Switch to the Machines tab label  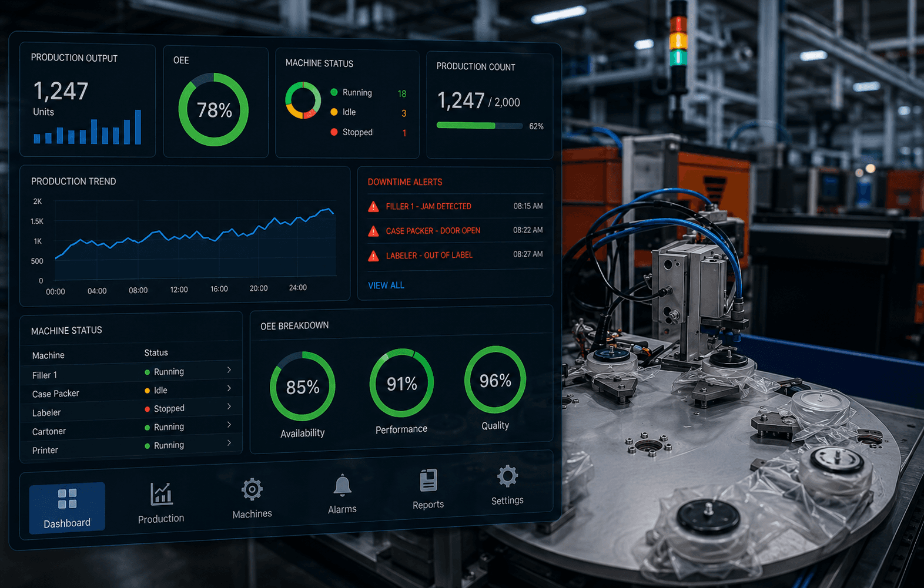(252, 514)
